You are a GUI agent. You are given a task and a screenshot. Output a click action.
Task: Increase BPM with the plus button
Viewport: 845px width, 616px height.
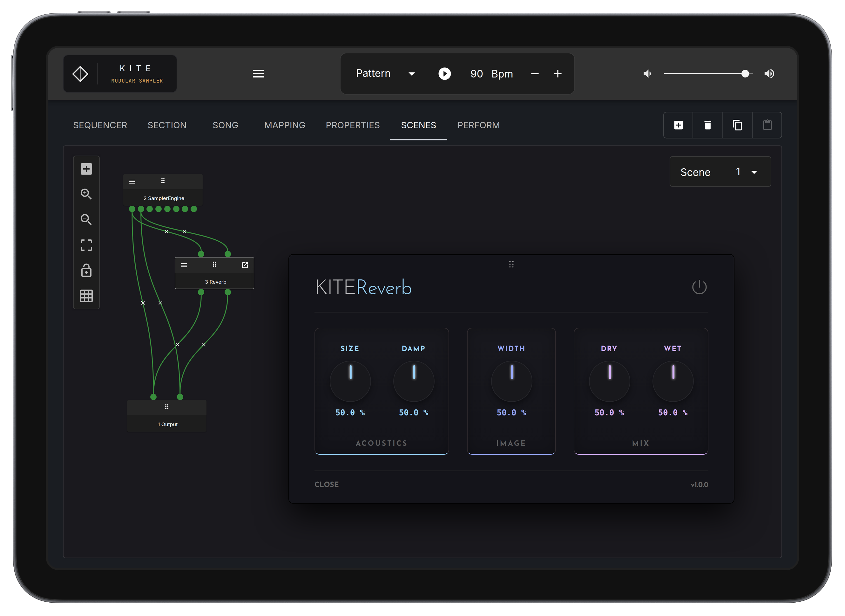(558, 74)
